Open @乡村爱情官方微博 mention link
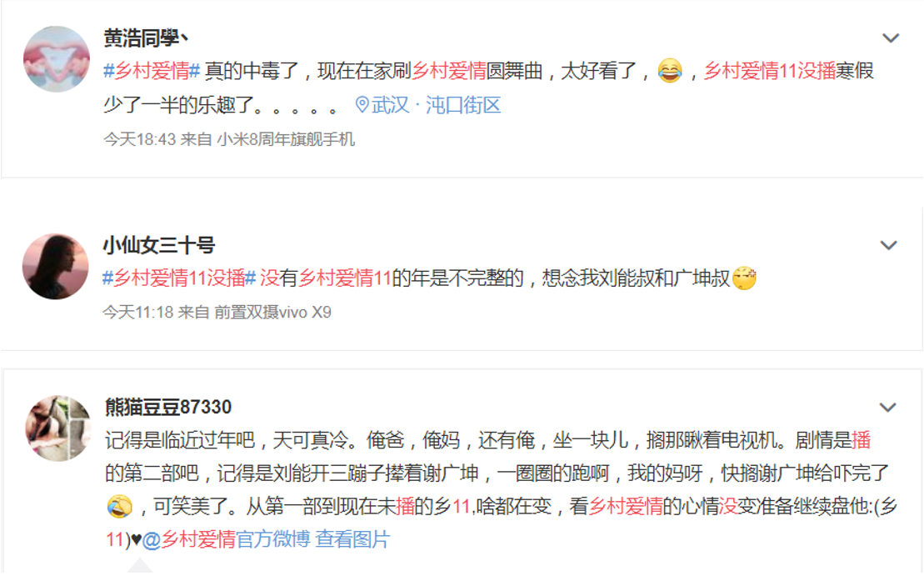Image resolution: width=924 pixels, height=576 pixels. [x=226, y=538]
